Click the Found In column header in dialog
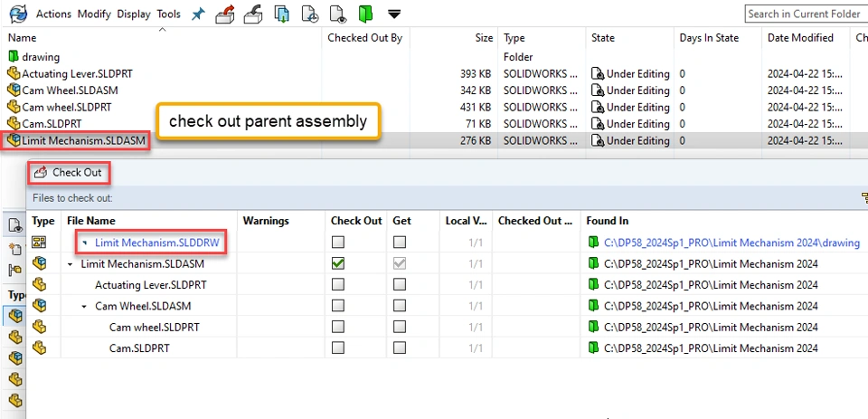 pos(608,221)
